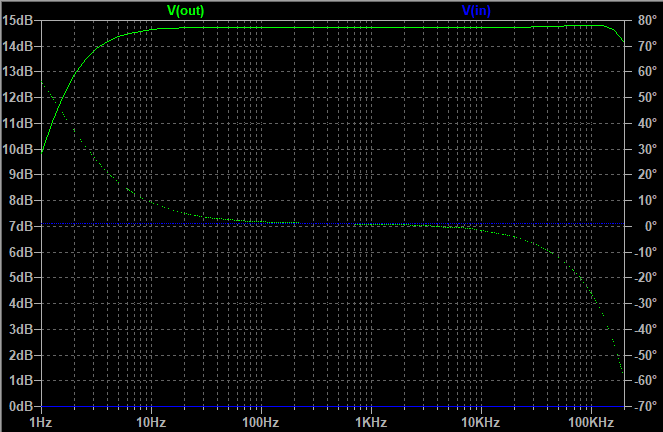
Task: Click the -50° phase axis label
Action: click(x=645, y=355)
